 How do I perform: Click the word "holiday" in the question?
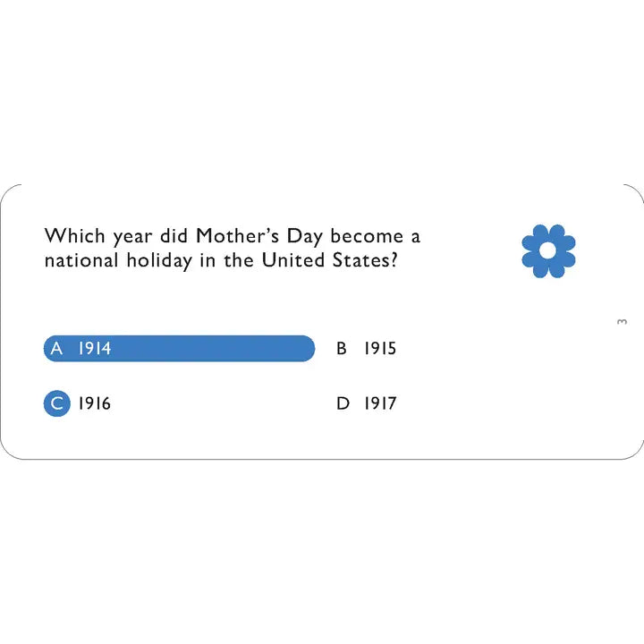pyautogui.click(x=159, y=261)
